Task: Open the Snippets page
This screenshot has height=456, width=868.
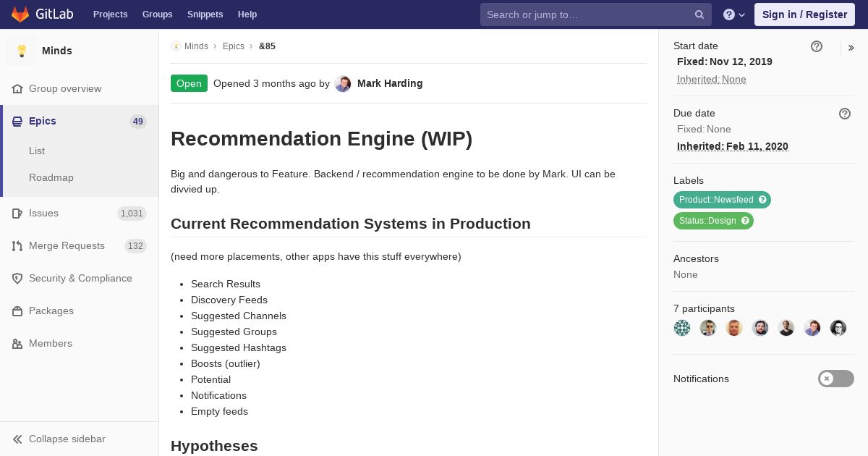Action: click(205, 14)
